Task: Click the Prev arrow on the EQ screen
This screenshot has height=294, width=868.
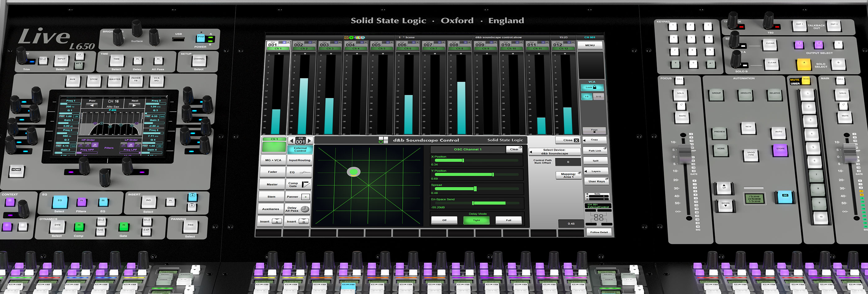Action: point(92,105)
